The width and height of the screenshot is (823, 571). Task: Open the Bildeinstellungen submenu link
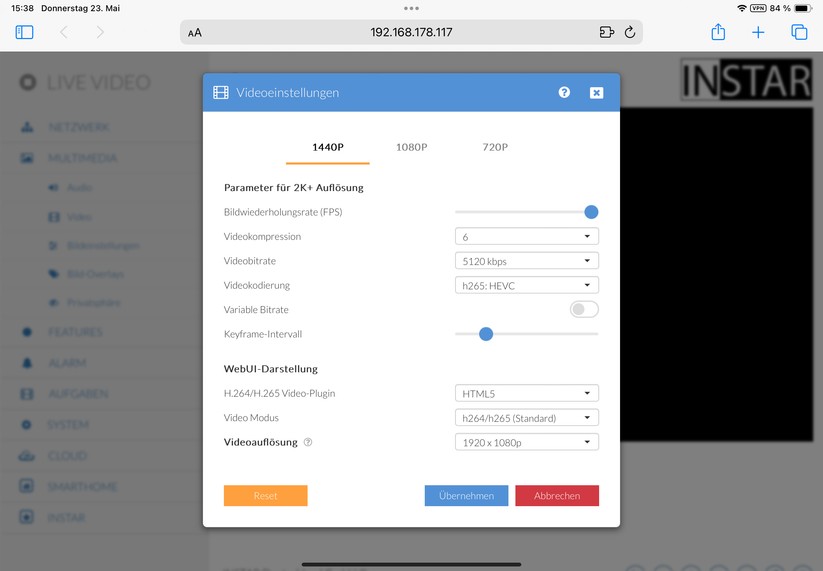point(103,246)
